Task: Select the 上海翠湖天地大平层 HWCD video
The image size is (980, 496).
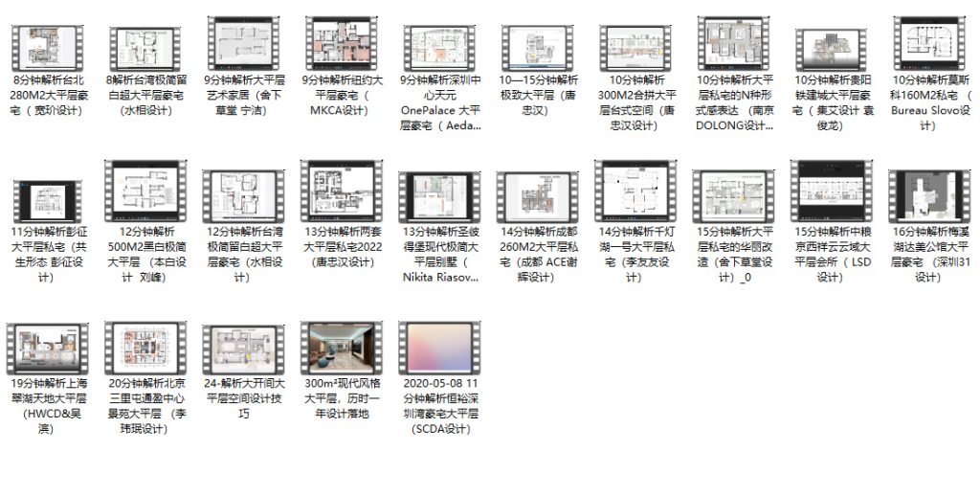Action: 48,349
